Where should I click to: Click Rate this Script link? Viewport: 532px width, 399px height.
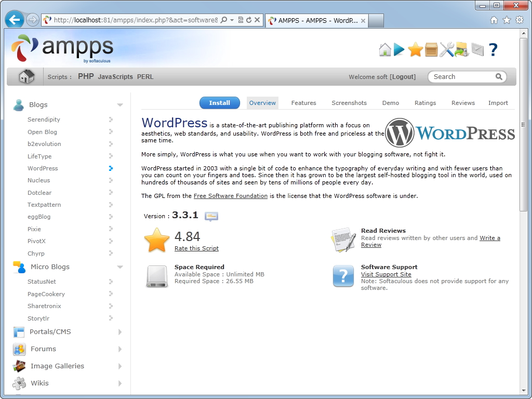tap(196, 248)
